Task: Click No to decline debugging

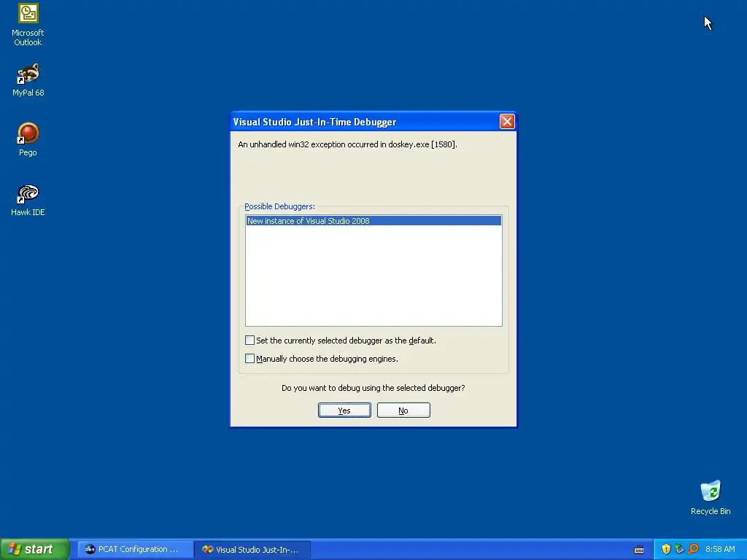Action: 403,410
